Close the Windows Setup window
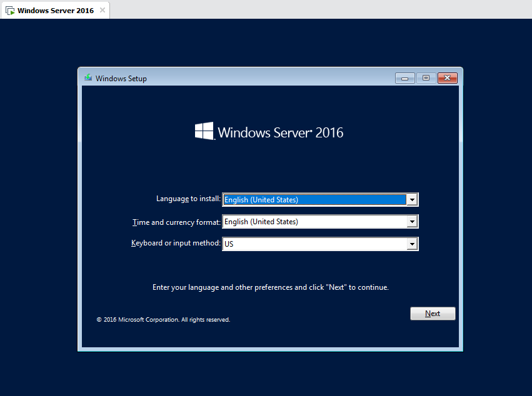The image size is (532, 396). point(448,78)
